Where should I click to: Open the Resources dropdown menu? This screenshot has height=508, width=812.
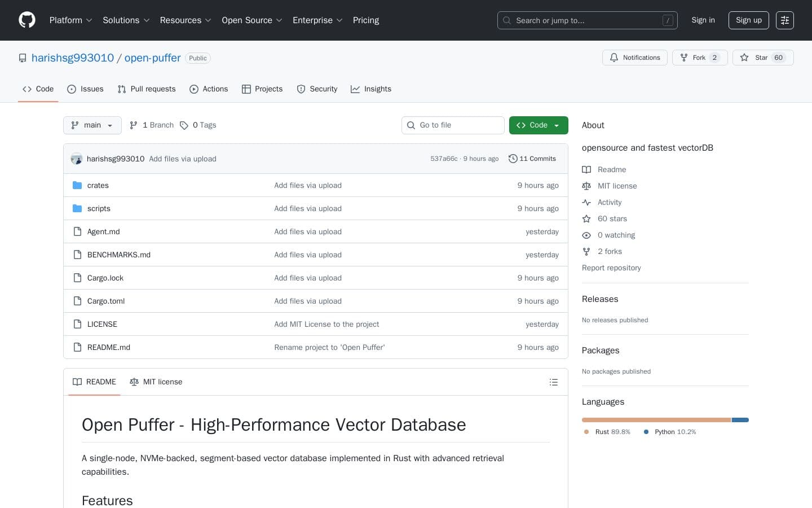[186, 20]
